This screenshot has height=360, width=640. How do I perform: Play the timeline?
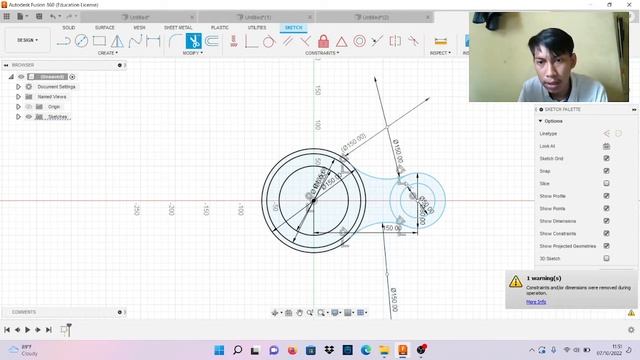(27, 330)
